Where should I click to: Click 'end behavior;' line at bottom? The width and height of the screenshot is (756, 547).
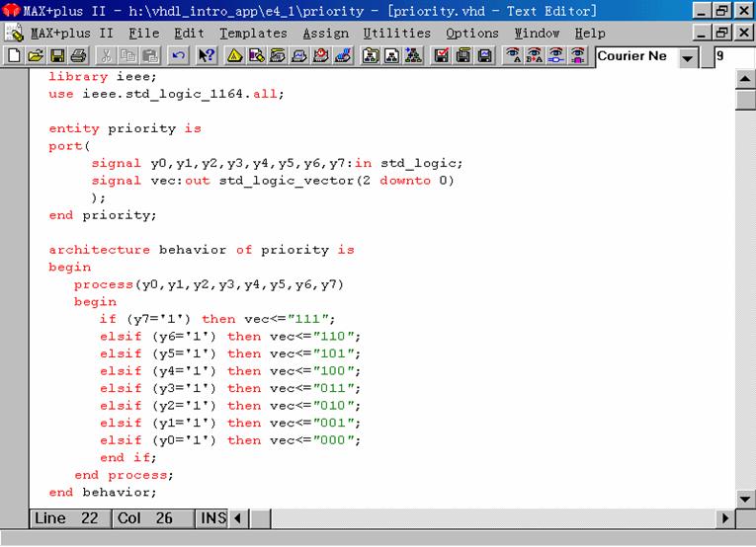coord(103,493)
